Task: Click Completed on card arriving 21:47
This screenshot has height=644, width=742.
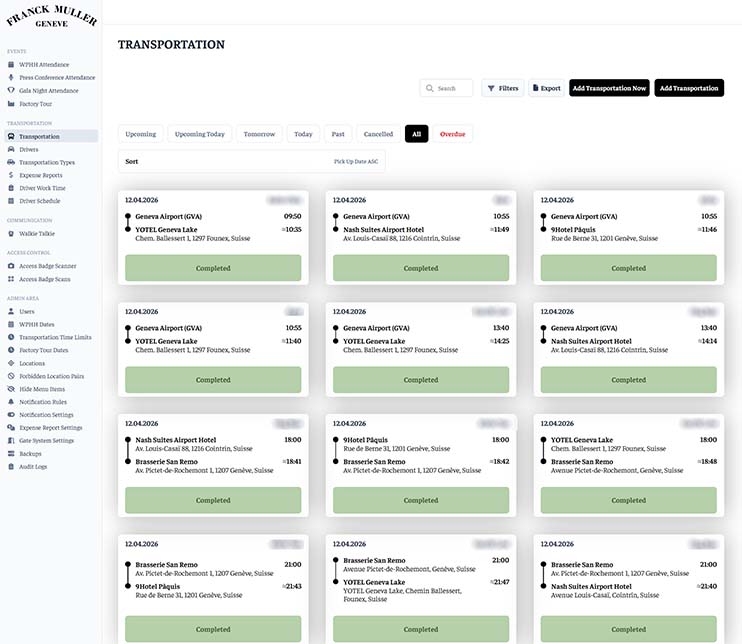Action: pyautogui.click(x=421, y=629)
